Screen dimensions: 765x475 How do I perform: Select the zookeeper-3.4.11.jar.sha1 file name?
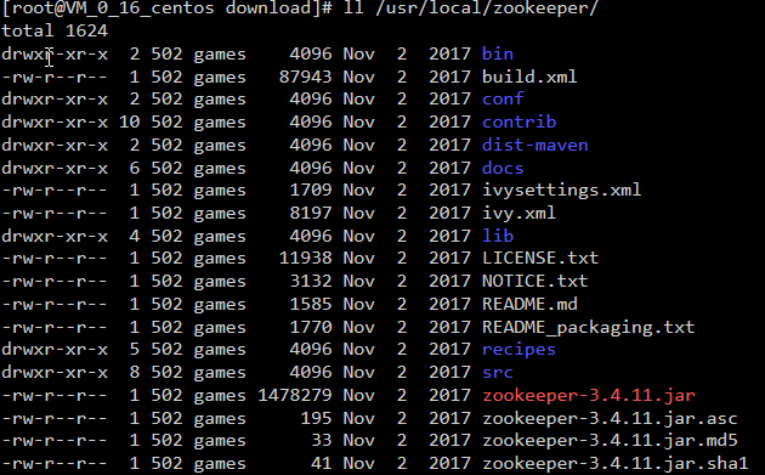pyautogui.click(x=615, y=463)
